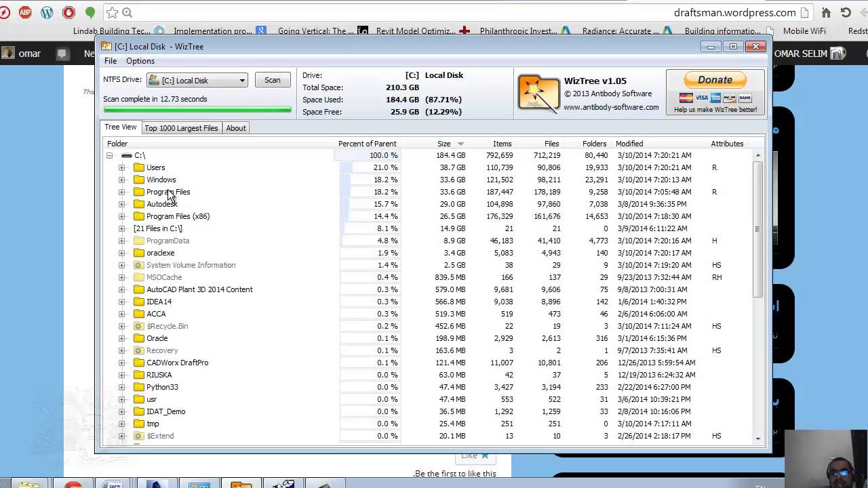The image size is (868, 488).
Task: Click the ACCA folder icon
Action: pyautogui.click(x=139, y=314)
